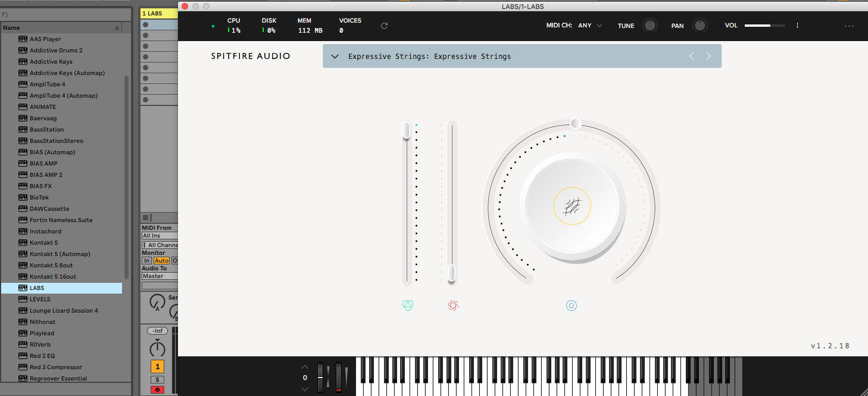Click the first clip slot in the 1 LABS track
Viewport: 868px width, 396px height.
(159, 25)
